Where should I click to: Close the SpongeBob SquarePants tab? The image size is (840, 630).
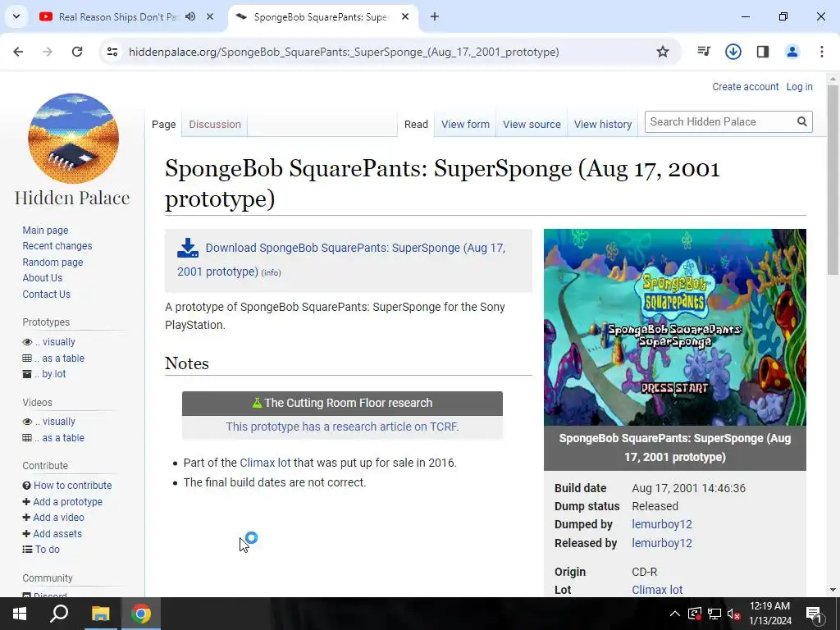pos(405,16)
